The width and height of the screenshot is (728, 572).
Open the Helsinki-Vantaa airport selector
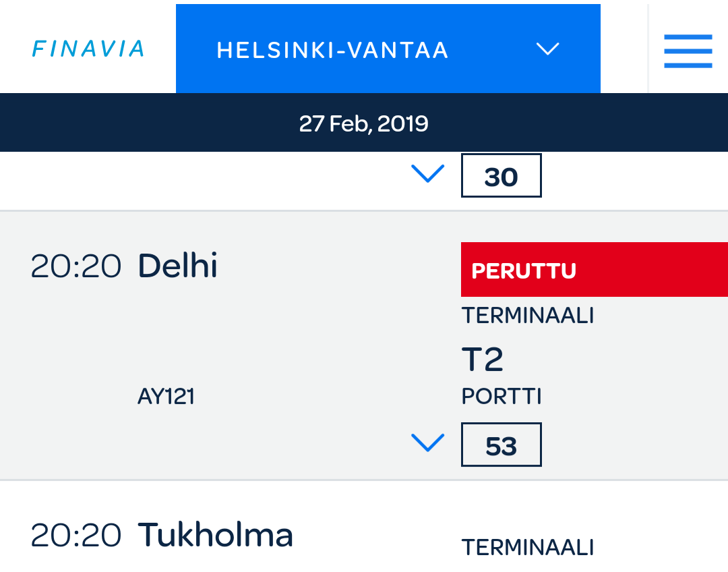click(x=388, y=49)
